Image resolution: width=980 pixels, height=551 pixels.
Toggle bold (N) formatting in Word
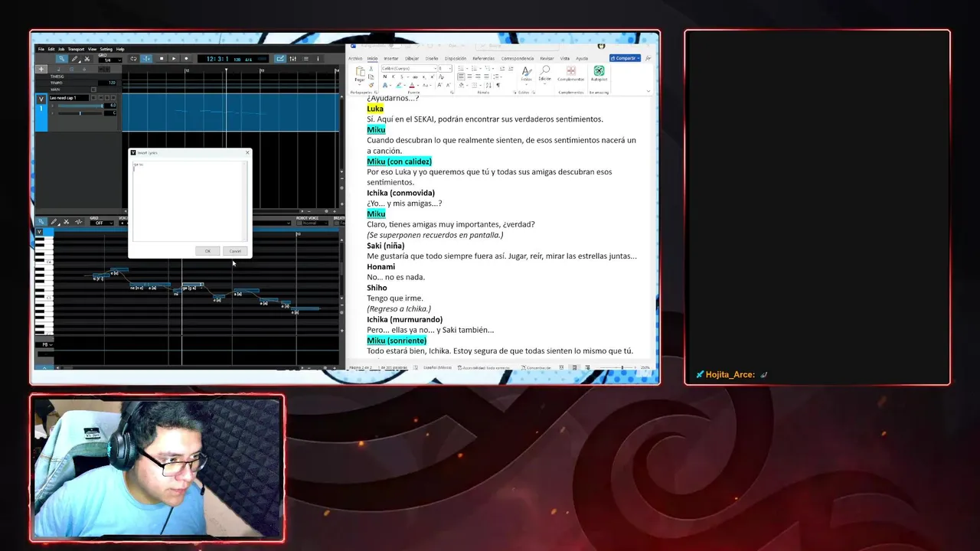(385, 77)
